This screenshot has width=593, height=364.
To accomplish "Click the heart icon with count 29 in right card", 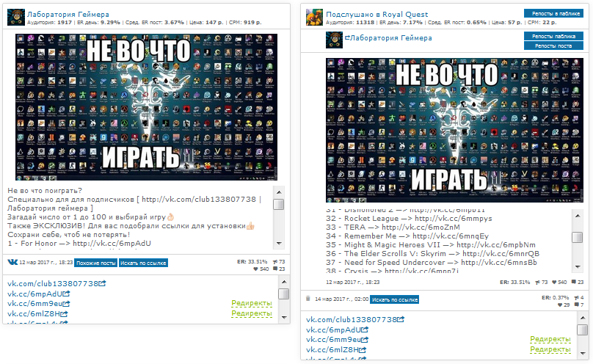I will click(560, 305).
